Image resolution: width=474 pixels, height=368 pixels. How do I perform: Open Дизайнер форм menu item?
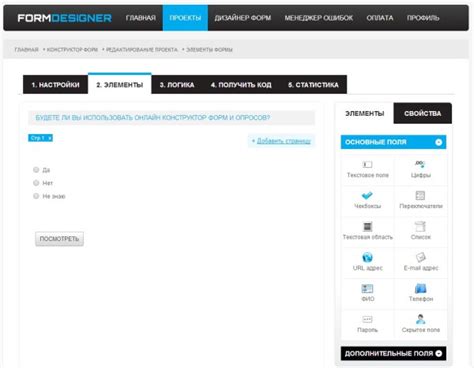(243, 18)
